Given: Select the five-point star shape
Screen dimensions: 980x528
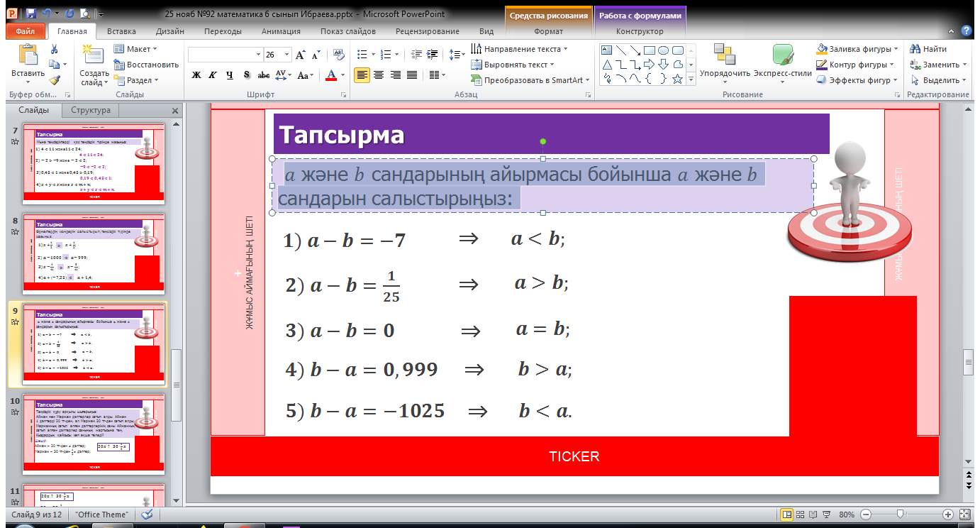Looking at the screenshot, I should (677, 79).
